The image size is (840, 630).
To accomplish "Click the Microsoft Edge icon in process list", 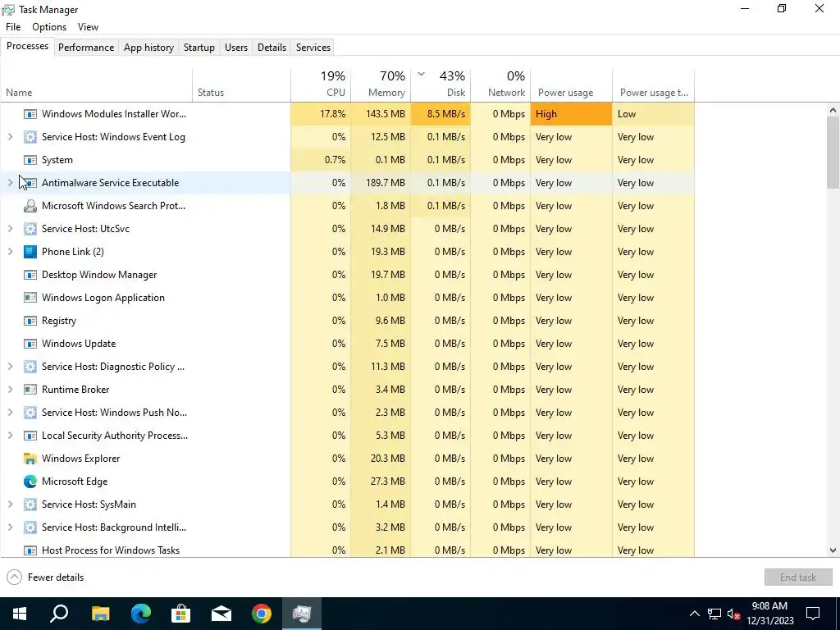I will coord(30,482).
